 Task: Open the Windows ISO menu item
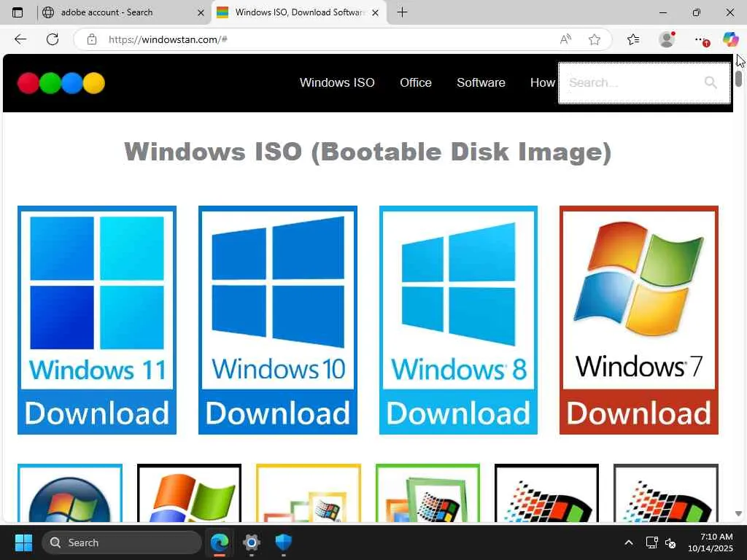point(337,83)
